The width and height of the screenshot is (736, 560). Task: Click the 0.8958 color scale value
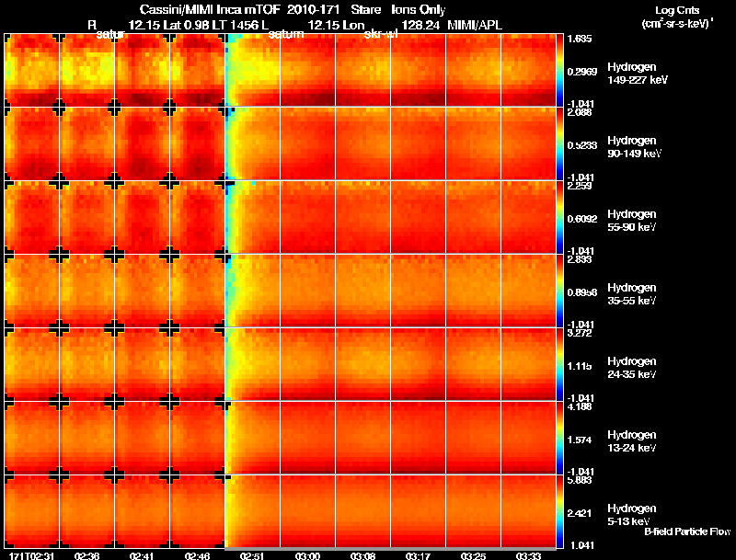(582, 292)
